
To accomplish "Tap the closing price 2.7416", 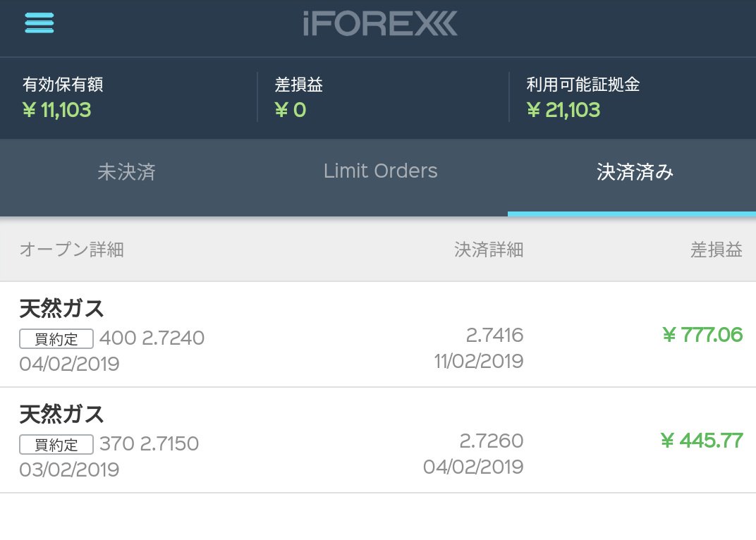I will pyautogui.click(x=494, y=335).
